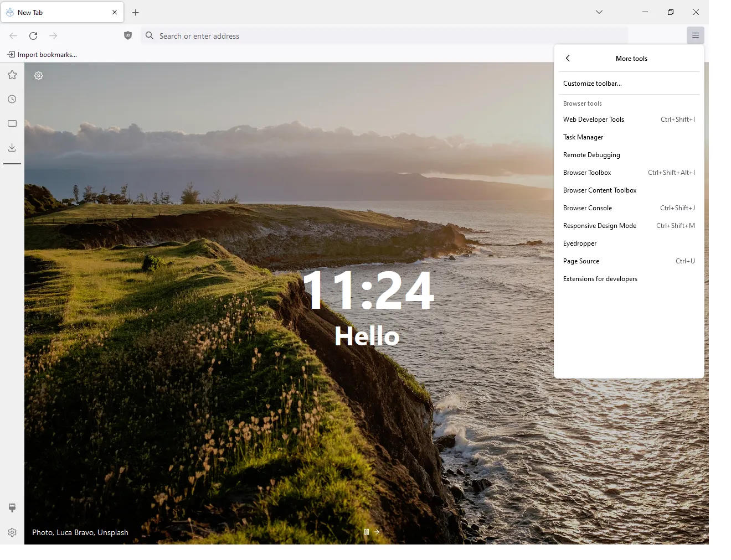This screenshot has width=731, height=560.
Task: Open the Browser Console menu entry
Action: point(588,208)
